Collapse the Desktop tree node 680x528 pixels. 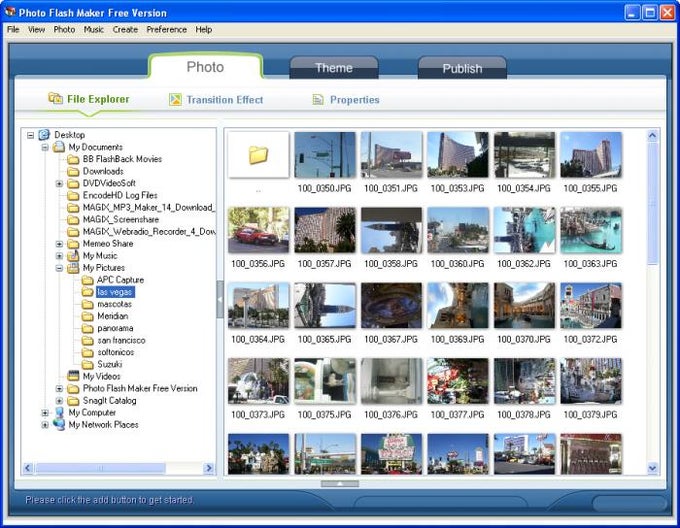point(30,135)
